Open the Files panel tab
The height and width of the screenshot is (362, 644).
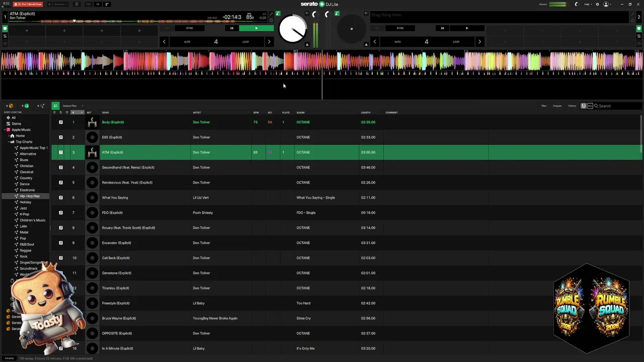pos(544,106)
